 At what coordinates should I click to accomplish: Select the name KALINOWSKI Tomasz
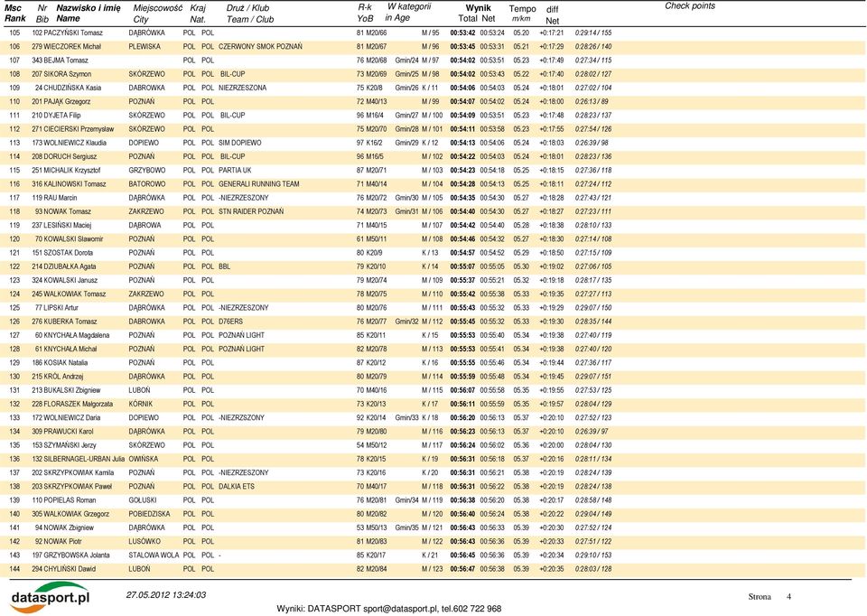(75, 184)
